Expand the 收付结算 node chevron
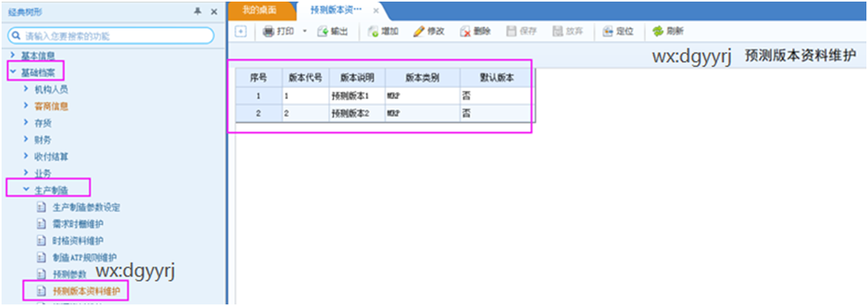The width and height of the screenshot is (868, 306). click(x=25, y=156)
